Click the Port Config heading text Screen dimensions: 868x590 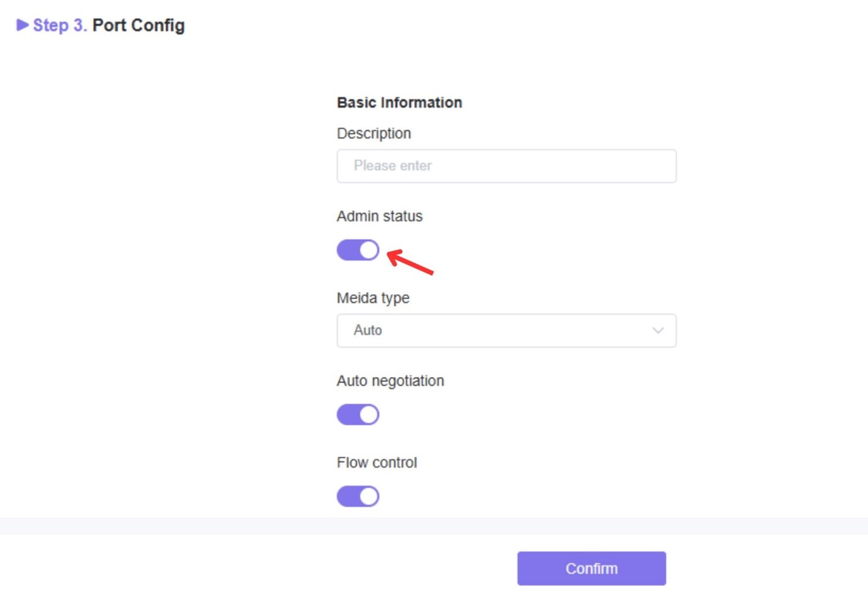click(x=138, y=25)
